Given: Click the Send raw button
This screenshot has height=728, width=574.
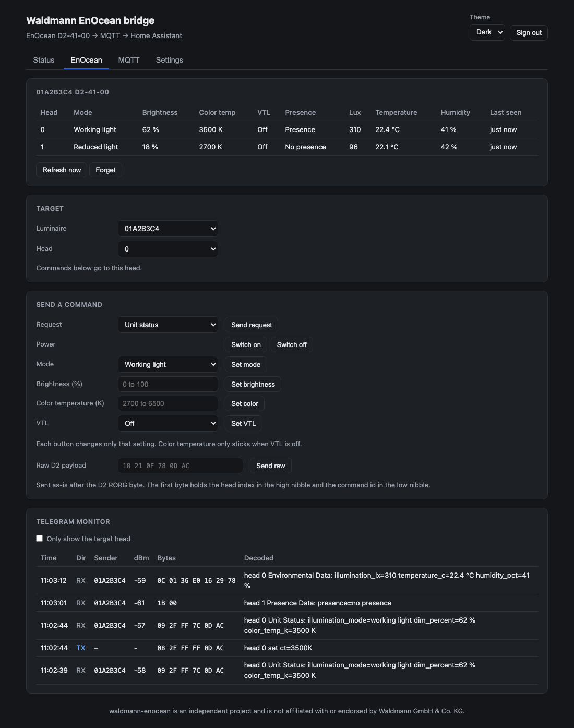Looking at the screenshot, I should (271, 466).
